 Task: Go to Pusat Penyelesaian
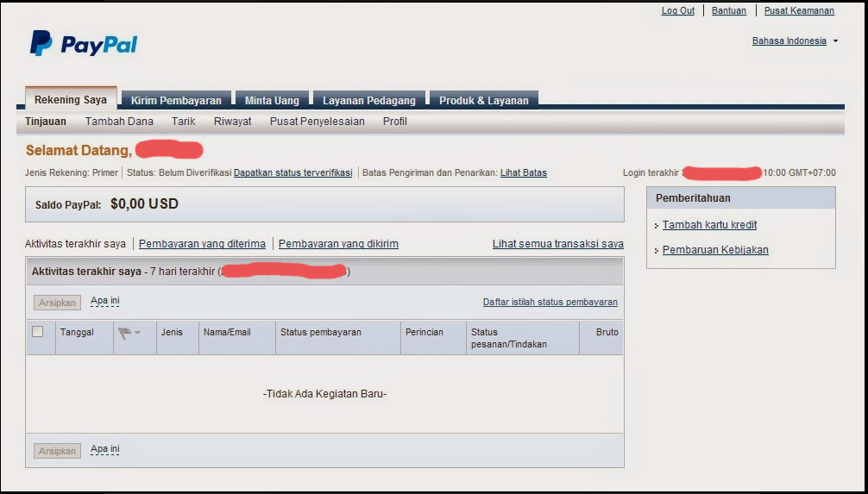(318, 122)
